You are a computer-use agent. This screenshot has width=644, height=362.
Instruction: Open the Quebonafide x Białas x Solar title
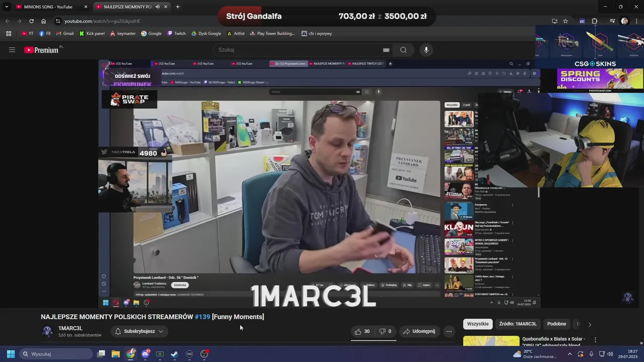pyautogui.click(x=553, y=342)
